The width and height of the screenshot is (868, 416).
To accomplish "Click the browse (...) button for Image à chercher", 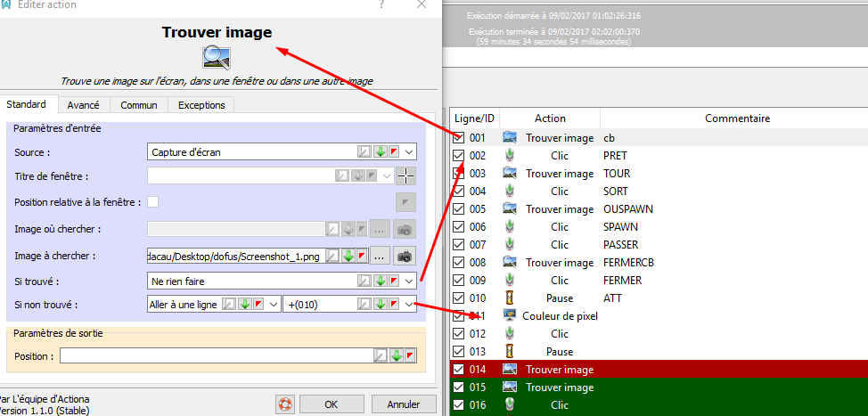I will tap(381, 256).
